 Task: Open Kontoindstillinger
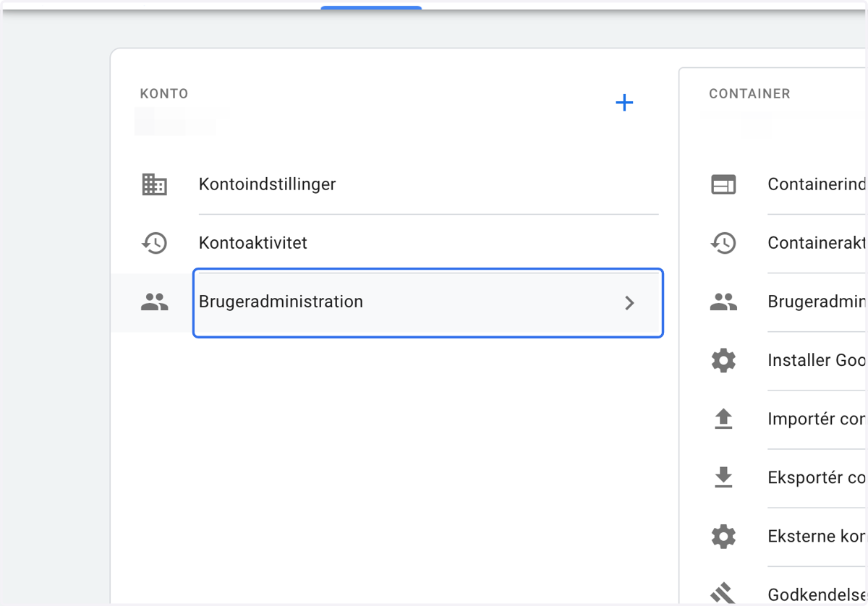point(267,184)
